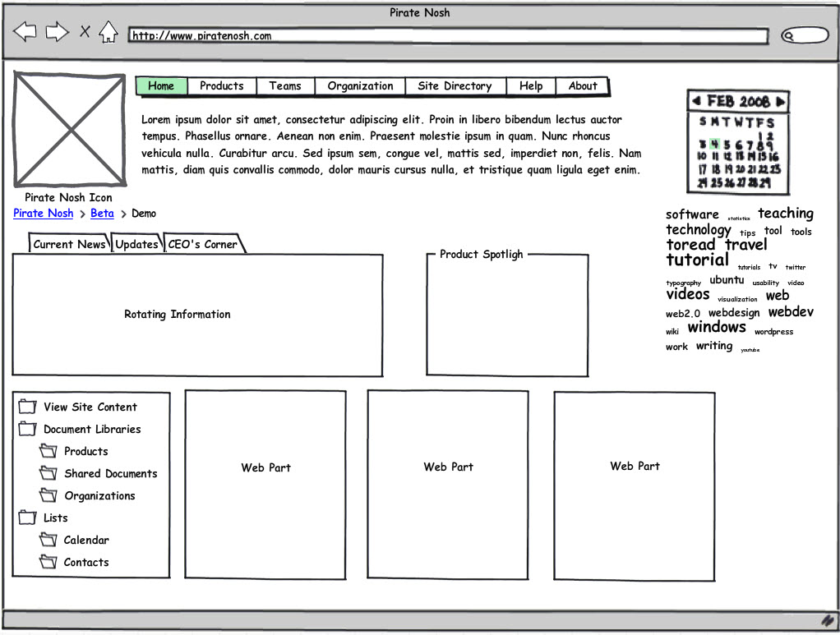
Task: Switch to the CEO's Corner tab
Action: 202,244
